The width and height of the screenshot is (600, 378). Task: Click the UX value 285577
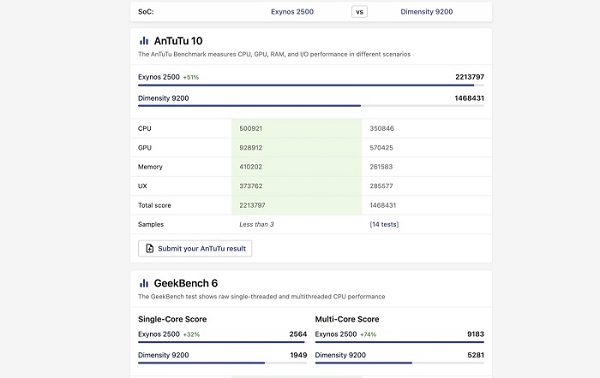pyautogui.click(x=381, y=186)
